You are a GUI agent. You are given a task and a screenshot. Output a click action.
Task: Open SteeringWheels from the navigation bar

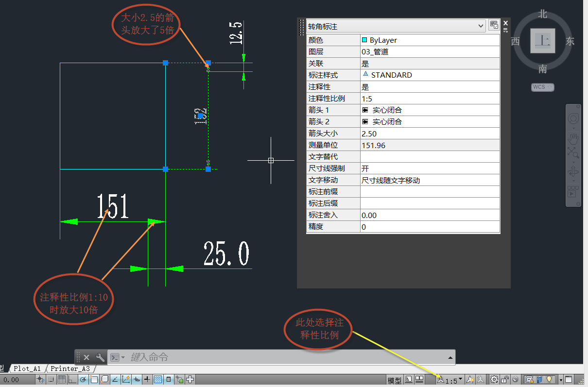point(573,118)
